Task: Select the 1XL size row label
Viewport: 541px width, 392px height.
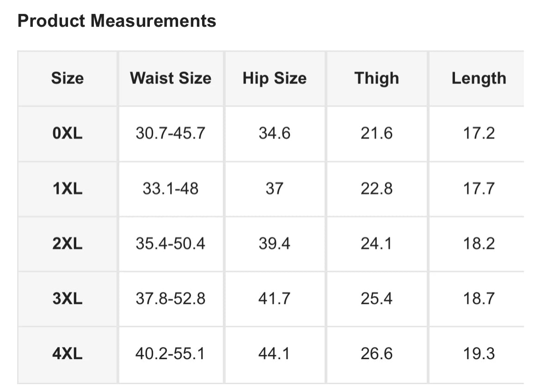Action: pyautogui.click(x=68, y=189)
